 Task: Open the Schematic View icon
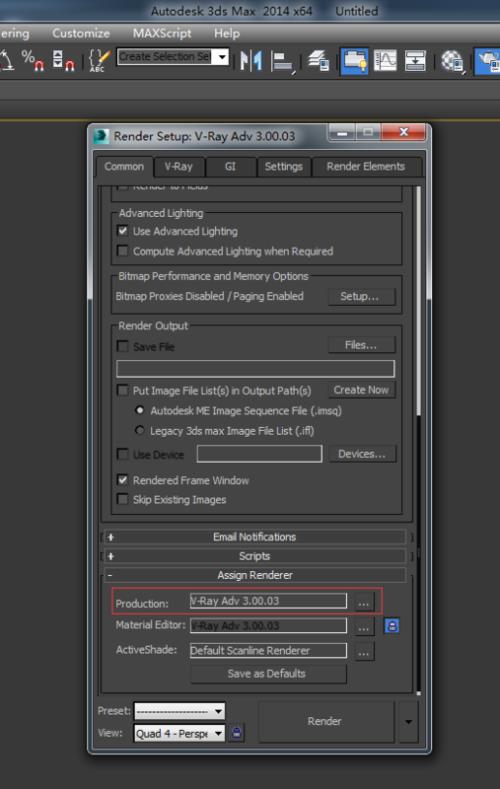tap(415, 61)
